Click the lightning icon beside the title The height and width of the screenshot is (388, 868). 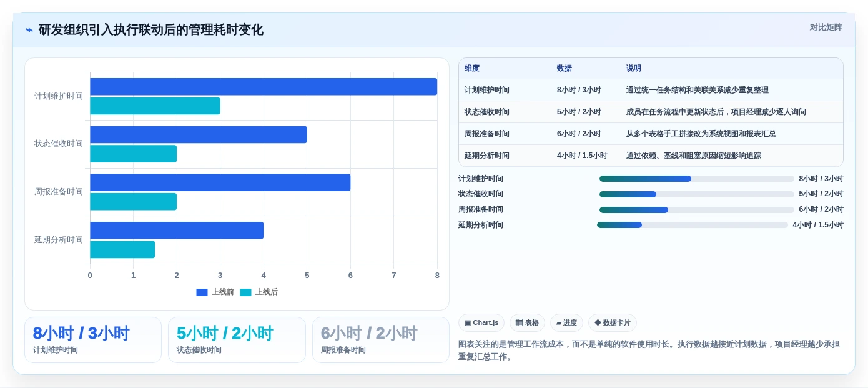[x=29, y=30]
